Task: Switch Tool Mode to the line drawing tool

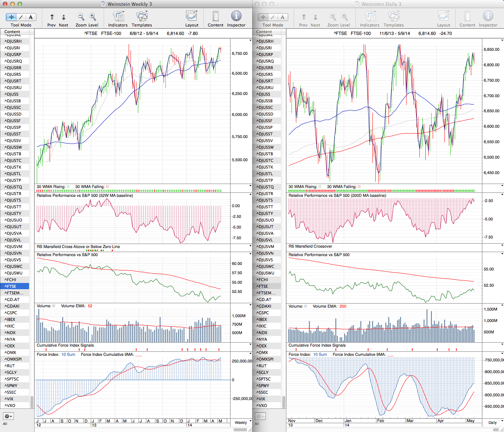Action: tap(21, 17)
